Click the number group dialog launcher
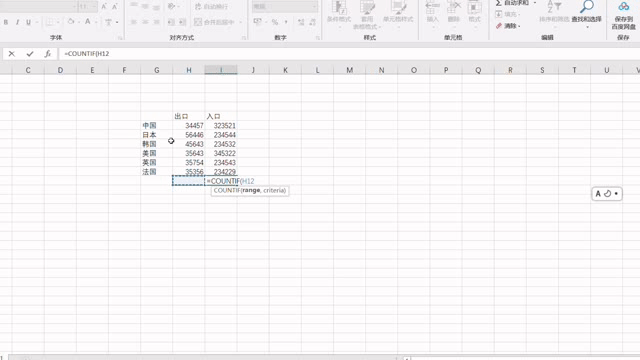The image size is (640, 360). 318,38
